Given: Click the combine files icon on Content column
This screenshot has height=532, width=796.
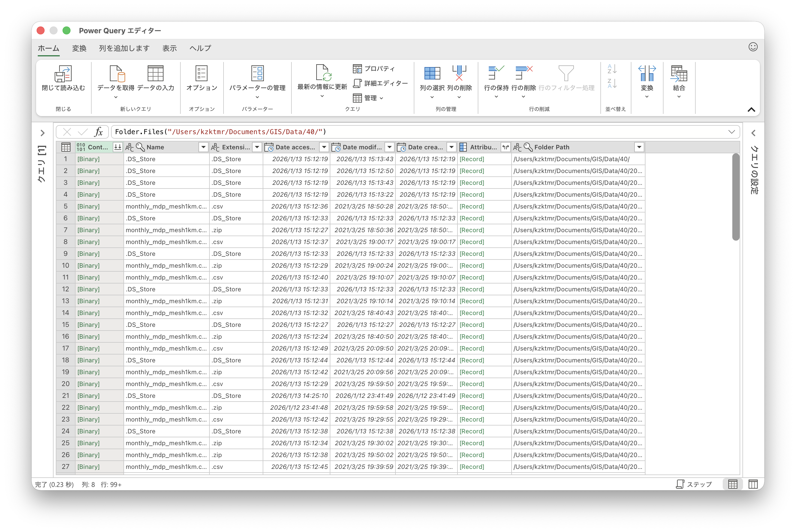Looking at the screenshot, I should click(x=118, y=147).
